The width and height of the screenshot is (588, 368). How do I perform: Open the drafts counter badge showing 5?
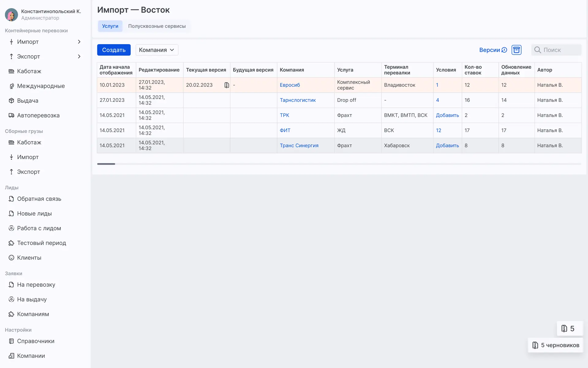click(570, 329)
